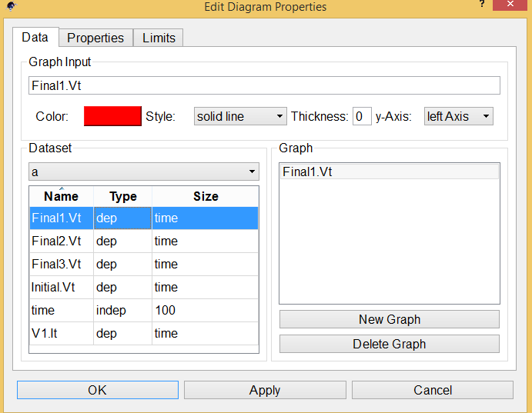The width and height of the screenshot is (532, 413).
Task: Select the Final1.Vt row in Dataset table
Action: (x=144, y=218)
